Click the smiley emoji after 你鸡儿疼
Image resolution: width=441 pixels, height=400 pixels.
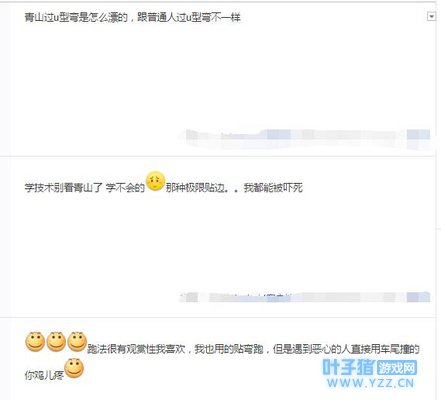(x=74, y=368)
